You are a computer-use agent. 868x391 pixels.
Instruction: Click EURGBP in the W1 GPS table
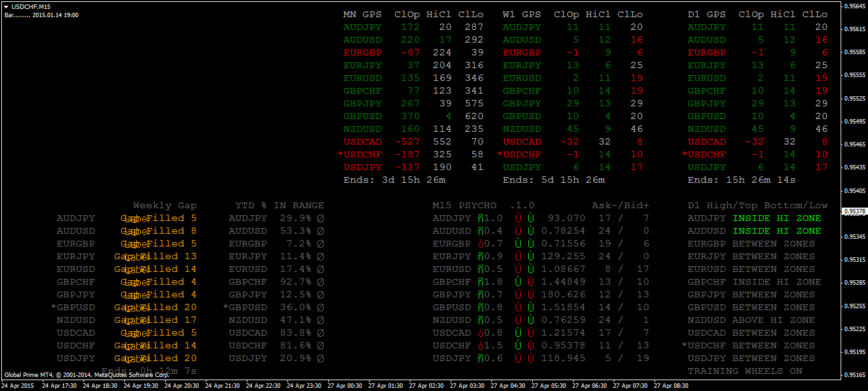point(522,52)
